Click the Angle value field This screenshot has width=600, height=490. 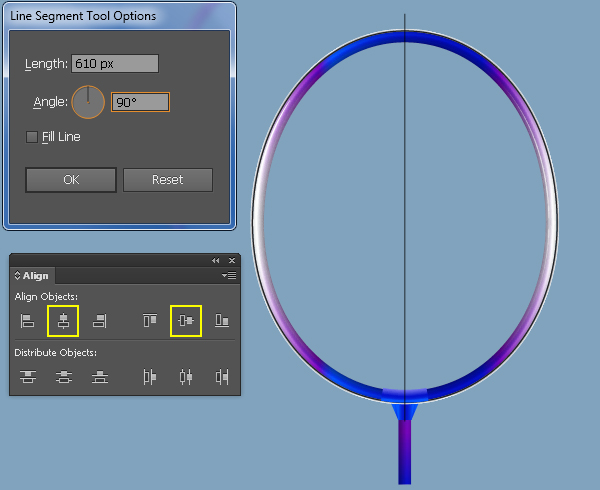(140, 102)
